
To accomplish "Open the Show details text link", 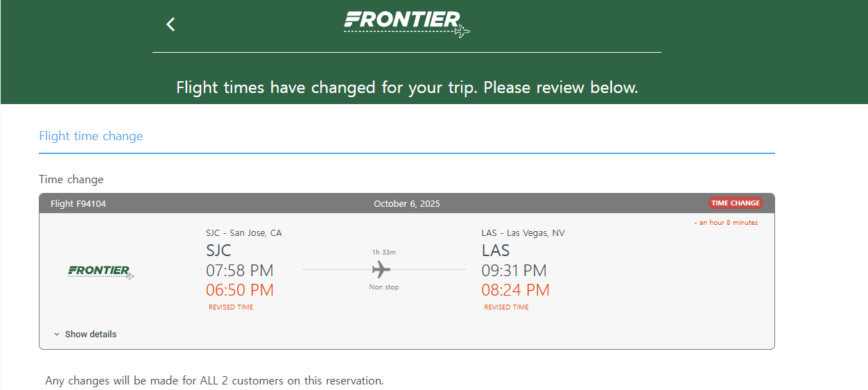I will 91,334.
